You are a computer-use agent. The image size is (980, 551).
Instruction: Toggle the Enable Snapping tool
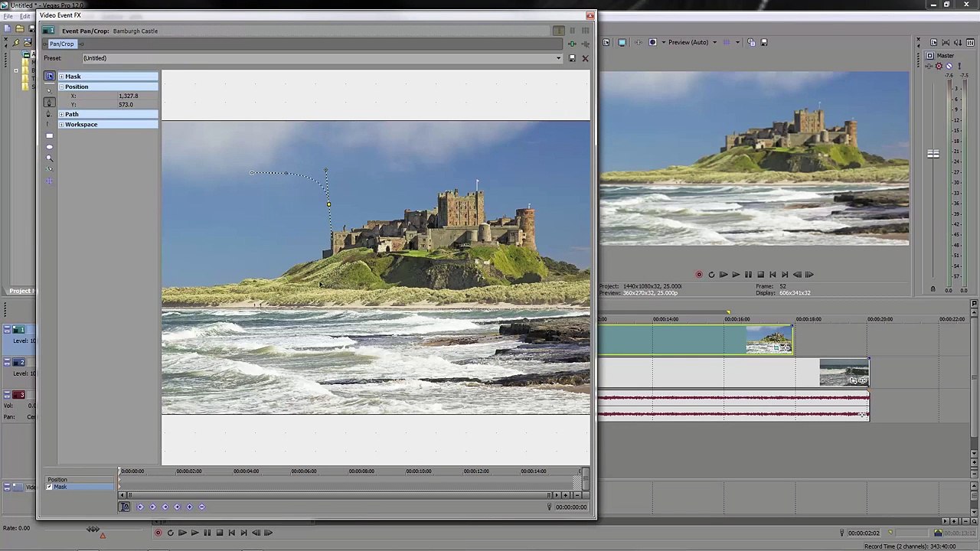coord(49,168)
